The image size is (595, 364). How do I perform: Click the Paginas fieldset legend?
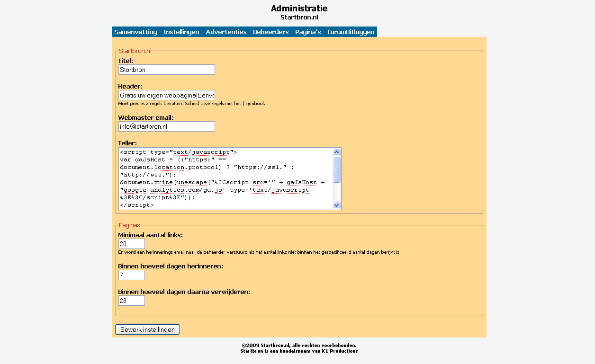[x=129, y=225]
